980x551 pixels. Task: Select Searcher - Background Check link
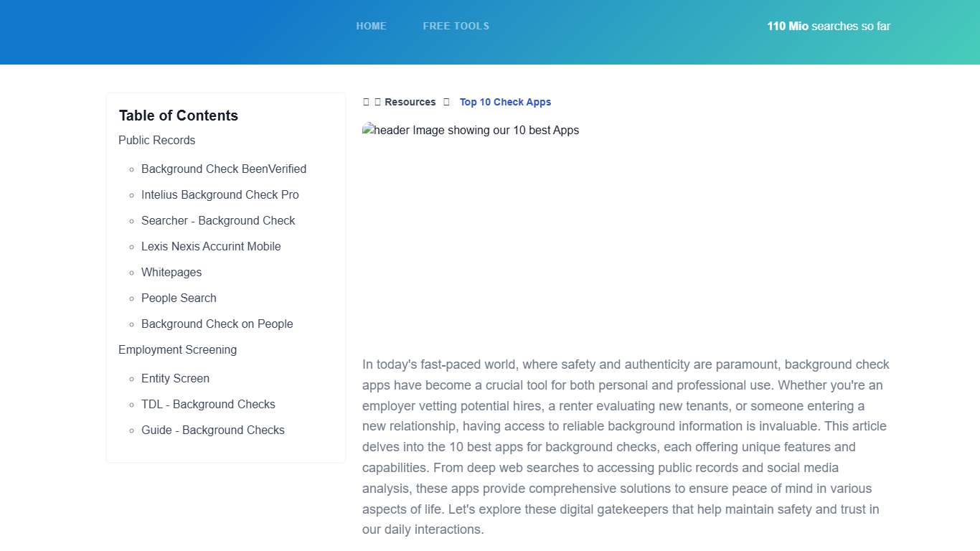pyautogui.click(x=218, y=220)
